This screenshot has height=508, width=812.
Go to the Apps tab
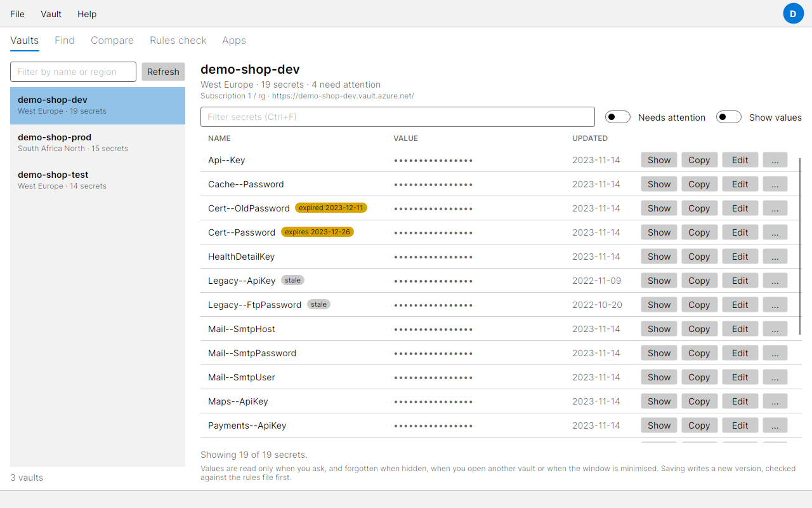[234, 40]
